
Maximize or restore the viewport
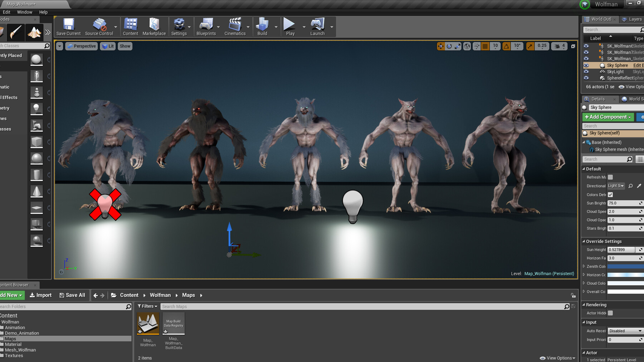[573, 46]
